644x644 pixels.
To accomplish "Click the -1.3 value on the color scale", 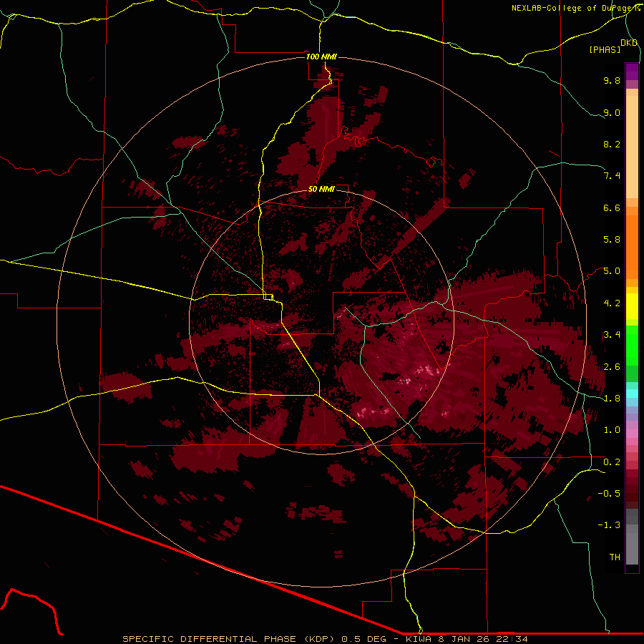I will pyautogui.click(x=609, y=525).
